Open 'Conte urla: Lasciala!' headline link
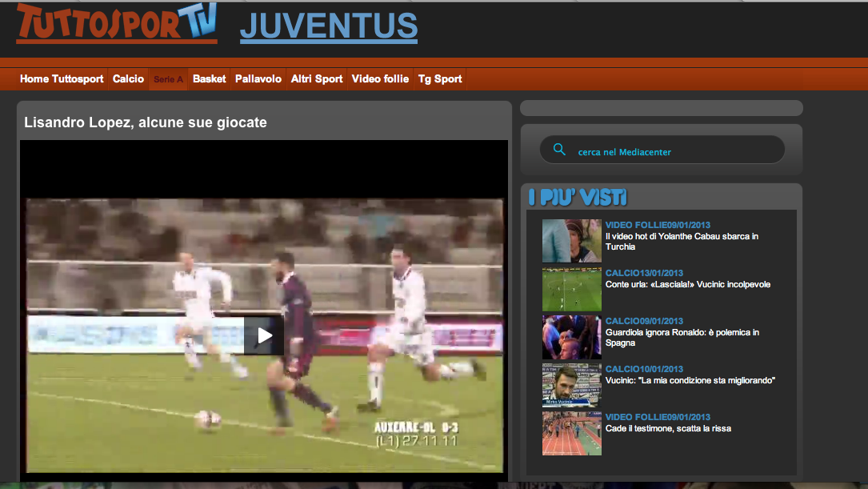 687,284
